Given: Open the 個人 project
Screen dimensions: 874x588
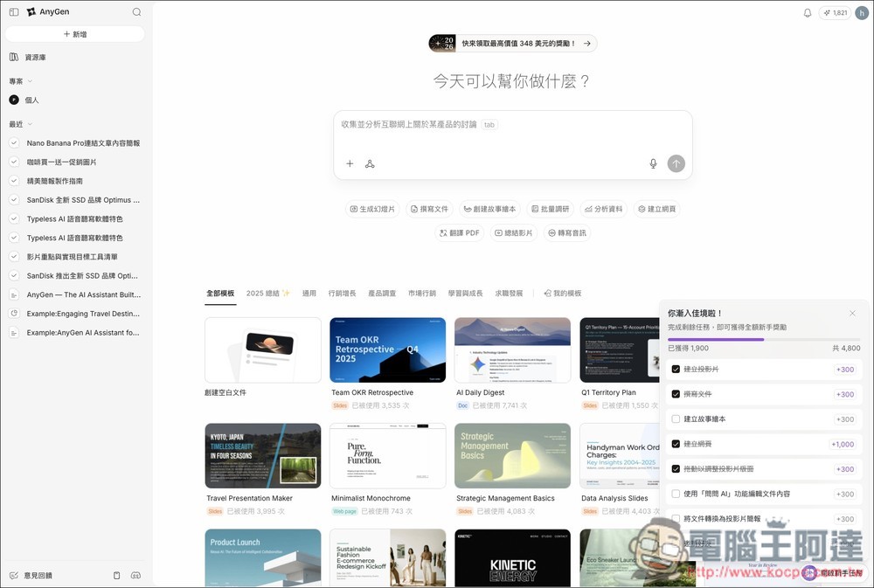Looking at the screenshot, I should pyautogui.click(x=24, y=100).
